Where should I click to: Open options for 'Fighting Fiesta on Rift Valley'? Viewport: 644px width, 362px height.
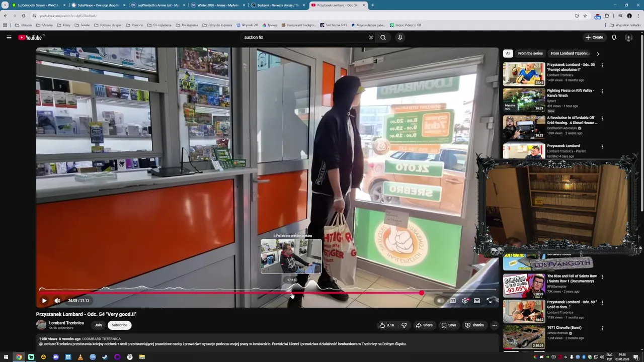[602, 92]
